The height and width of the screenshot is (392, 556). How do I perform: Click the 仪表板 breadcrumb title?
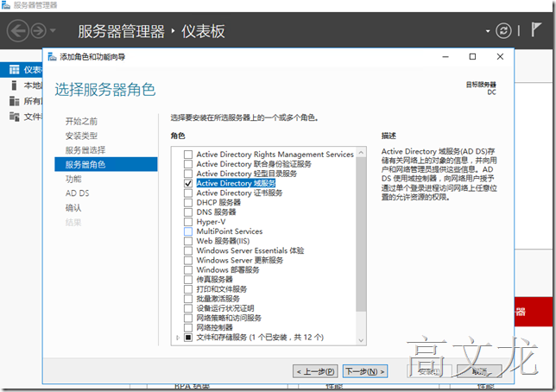coord(203,31)
